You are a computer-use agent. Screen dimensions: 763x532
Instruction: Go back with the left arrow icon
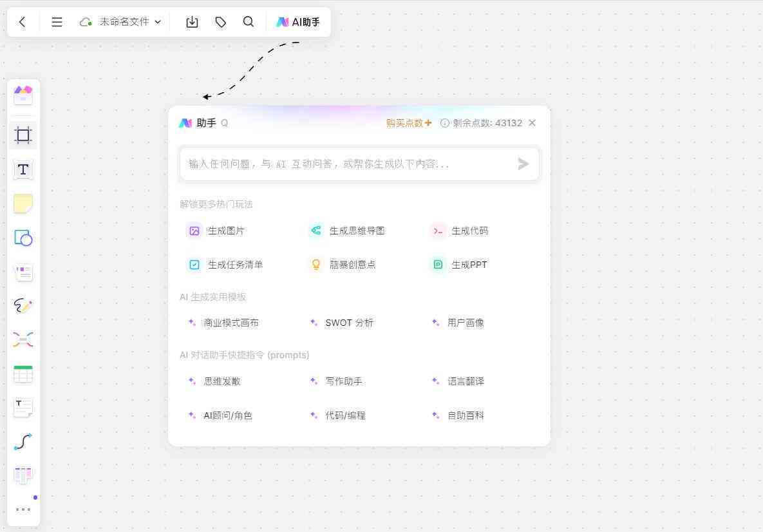(22, 22)
